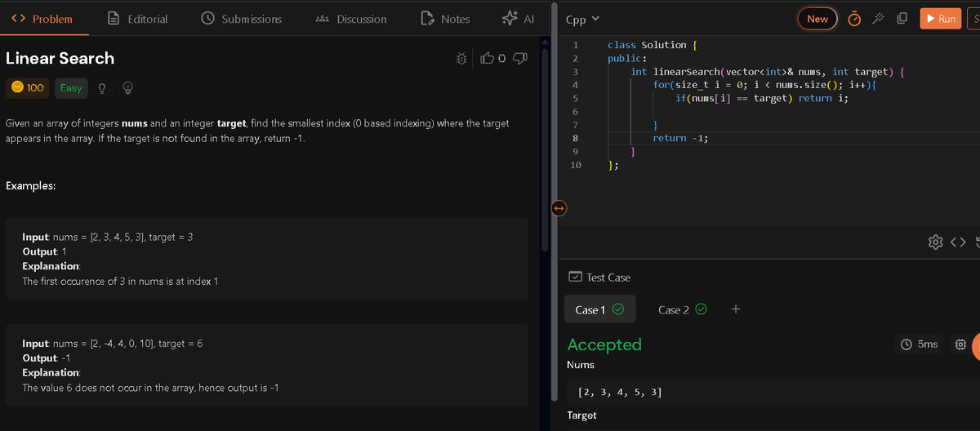Open the Problem tab
The width and height of the screenshot is (980, 431).
pos(41,19)
